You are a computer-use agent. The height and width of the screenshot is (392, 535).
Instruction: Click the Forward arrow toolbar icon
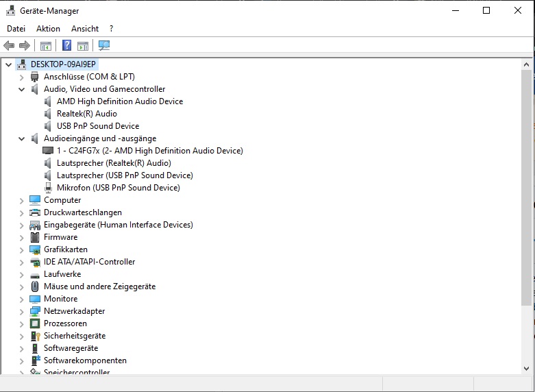(x=25, y=45)
